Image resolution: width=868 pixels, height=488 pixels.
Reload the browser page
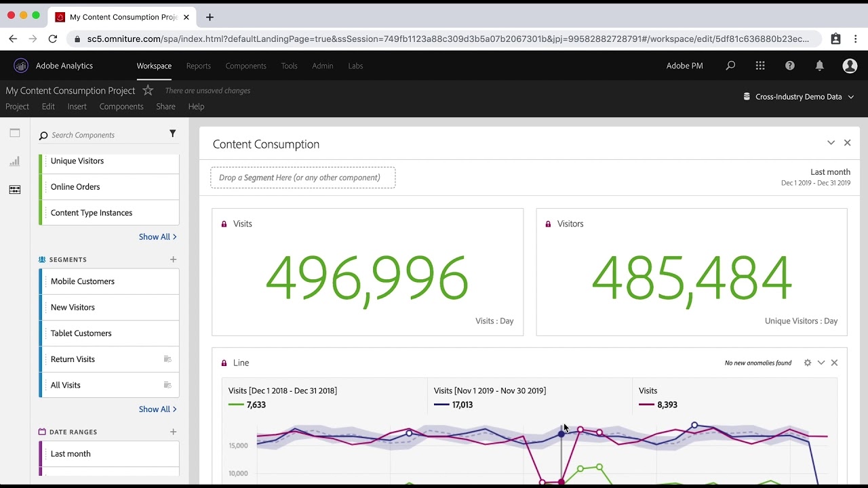(53, 39)
